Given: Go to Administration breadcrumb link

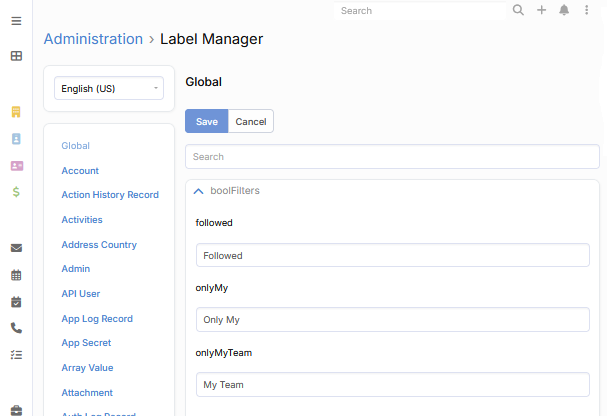Looking at the screenshot, I should [x=93, y=39].
